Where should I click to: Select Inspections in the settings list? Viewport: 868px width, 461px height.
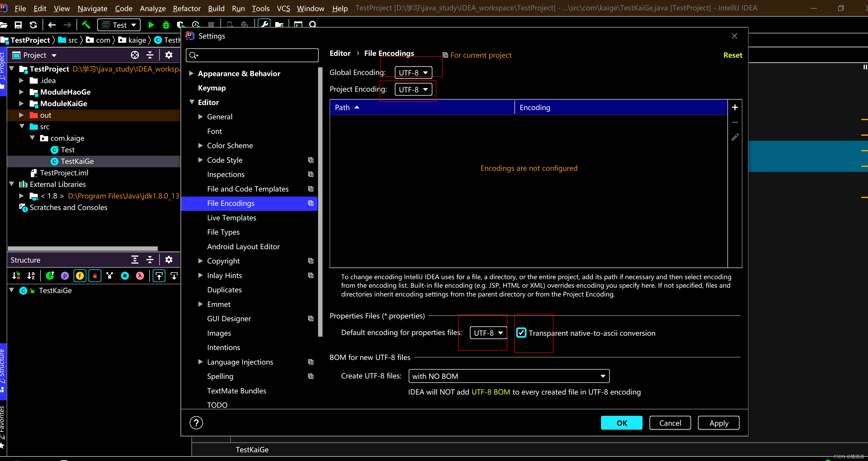coord(226,174)
